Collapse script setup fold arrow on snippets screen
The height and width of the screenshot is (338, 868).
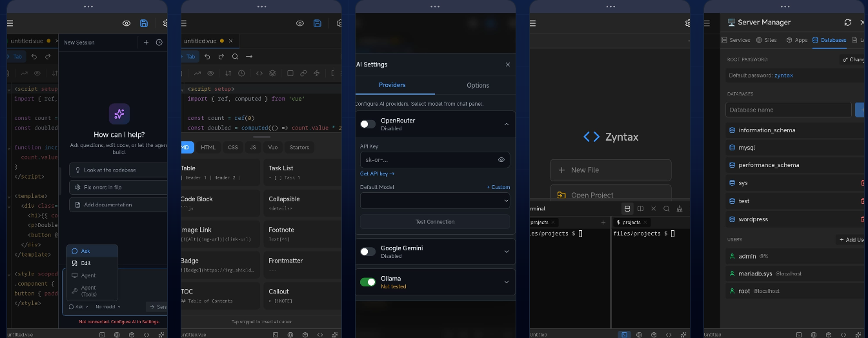click(183, 89)
